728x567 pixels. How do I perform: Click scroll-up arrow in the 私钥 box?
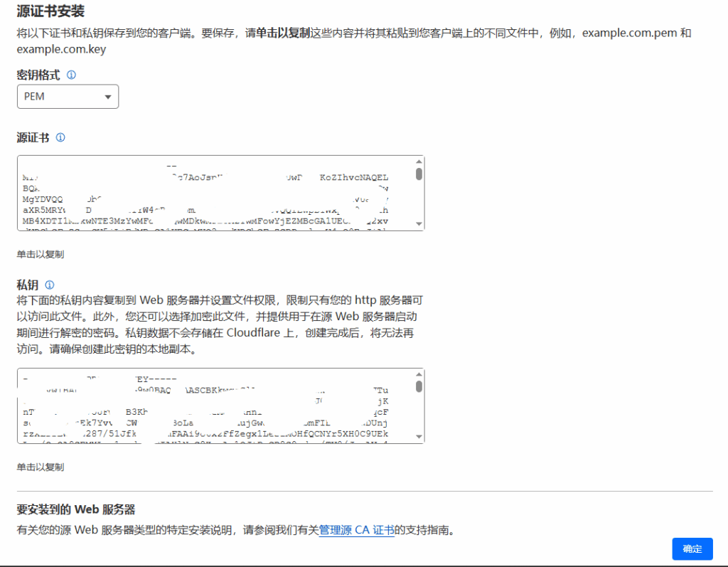419,375
